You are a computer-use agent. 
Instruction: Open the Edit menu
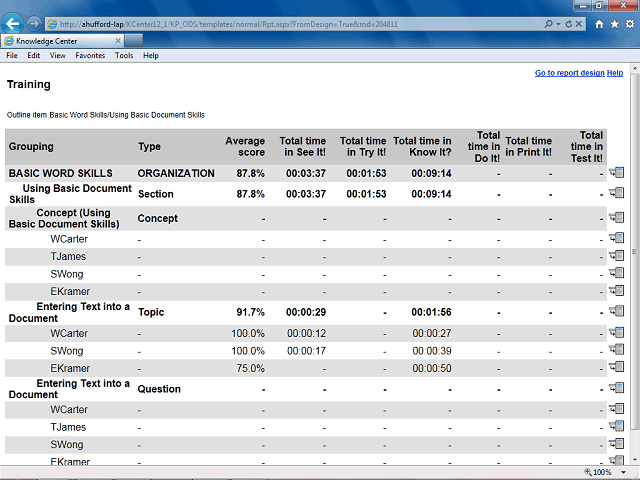33,56
